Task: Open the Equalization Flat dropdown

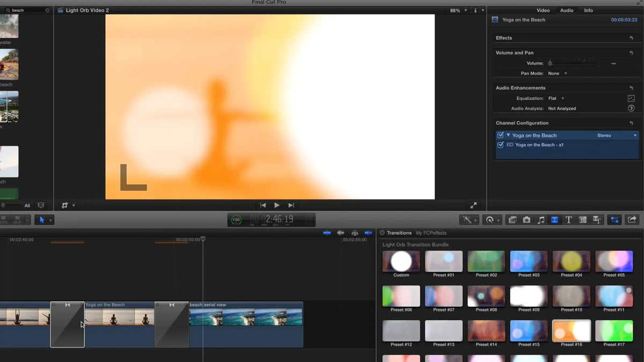Action: [557, 99]
